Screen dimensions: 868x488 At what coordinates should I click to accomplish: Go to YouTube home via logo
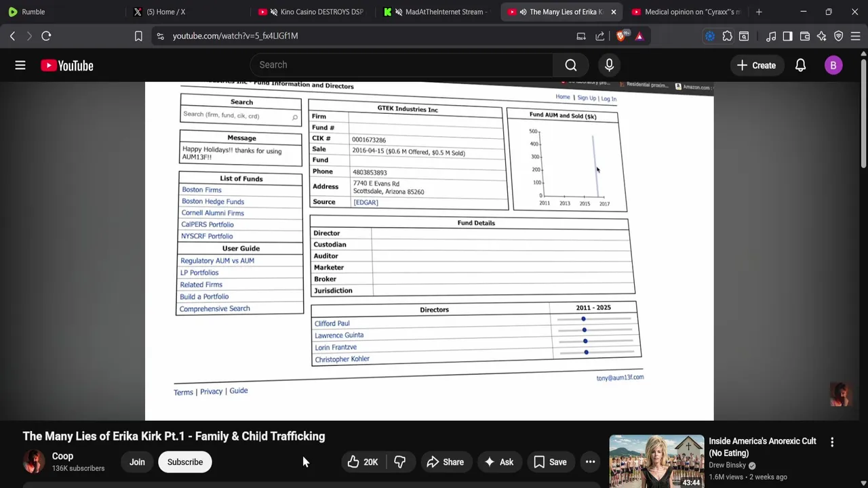coord(67,66)
